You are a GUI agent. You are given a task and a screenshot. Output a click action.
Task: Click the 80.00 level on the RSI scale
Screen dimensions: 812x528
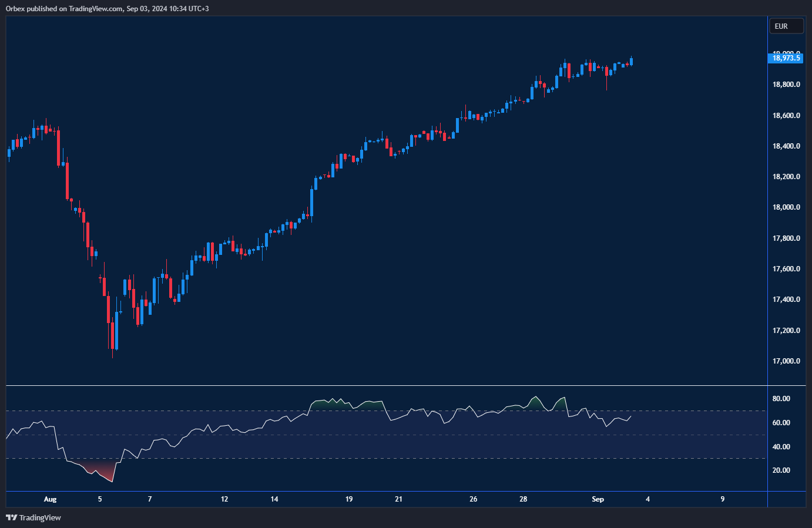coord(781,399)
